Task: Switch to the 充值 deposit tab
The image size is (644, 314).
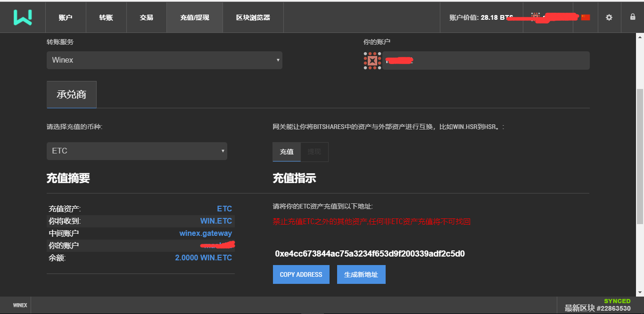Action: 287,152
